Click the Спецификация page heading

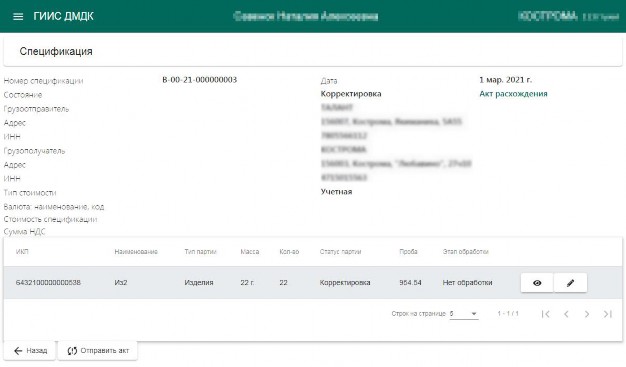point(56,52)
